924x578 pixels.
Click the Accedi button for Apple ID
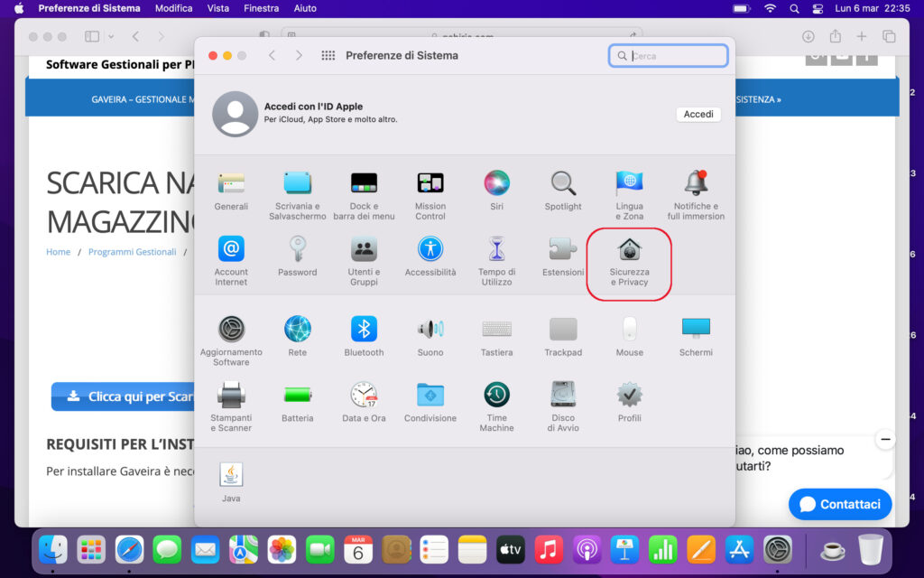tap(698, 114)
